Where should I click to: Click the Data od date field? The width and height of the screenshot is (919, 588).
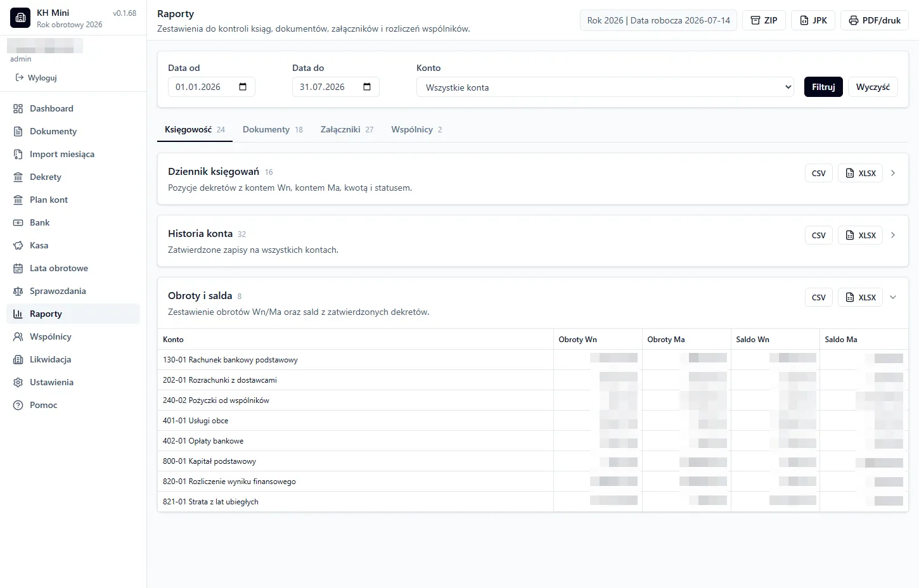211,87
